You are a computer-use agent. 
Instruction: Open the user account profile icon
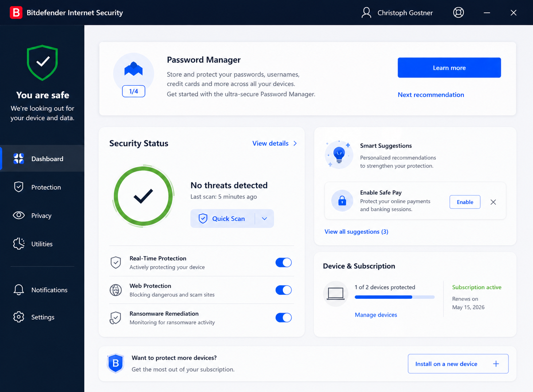pos(366,13)
